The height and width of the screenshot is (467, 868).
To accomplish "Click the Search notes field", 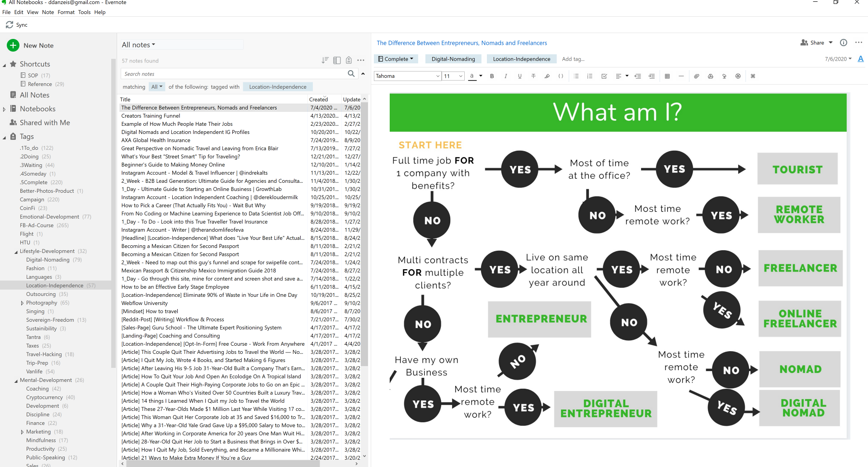I will (x=233, y=74).
